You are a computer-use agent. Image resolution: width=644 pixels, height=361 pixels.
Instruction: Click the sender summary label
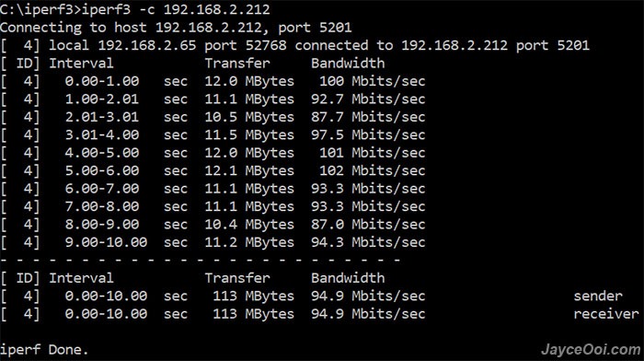(598, 296)
